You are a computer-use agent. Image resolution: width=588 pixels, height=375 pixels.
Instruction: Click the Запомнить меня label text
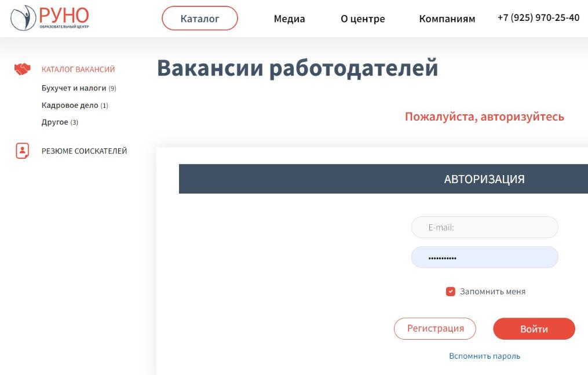point(492,292)
